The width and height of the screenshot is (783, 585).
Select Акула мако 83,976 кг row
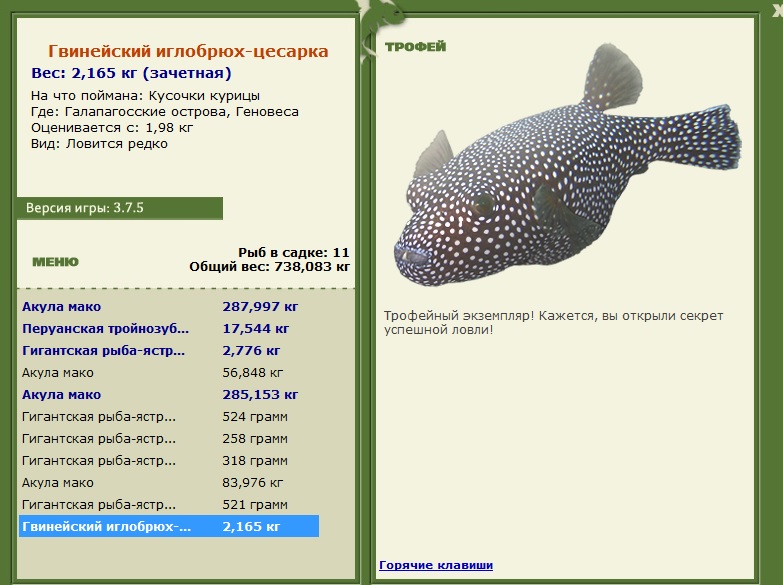pyautogui.click(x=169, y=483)
